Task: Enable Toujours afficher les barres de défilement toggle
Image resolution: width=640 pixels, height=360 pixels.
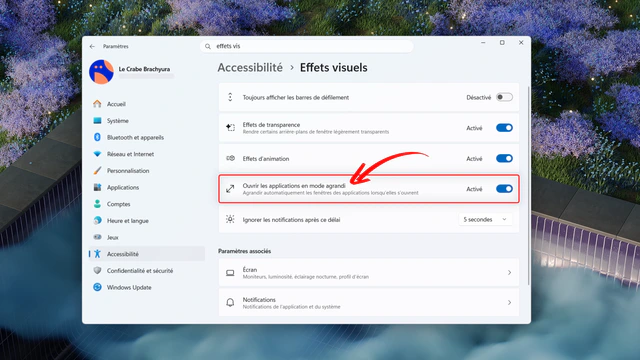Action: point(504,97)
